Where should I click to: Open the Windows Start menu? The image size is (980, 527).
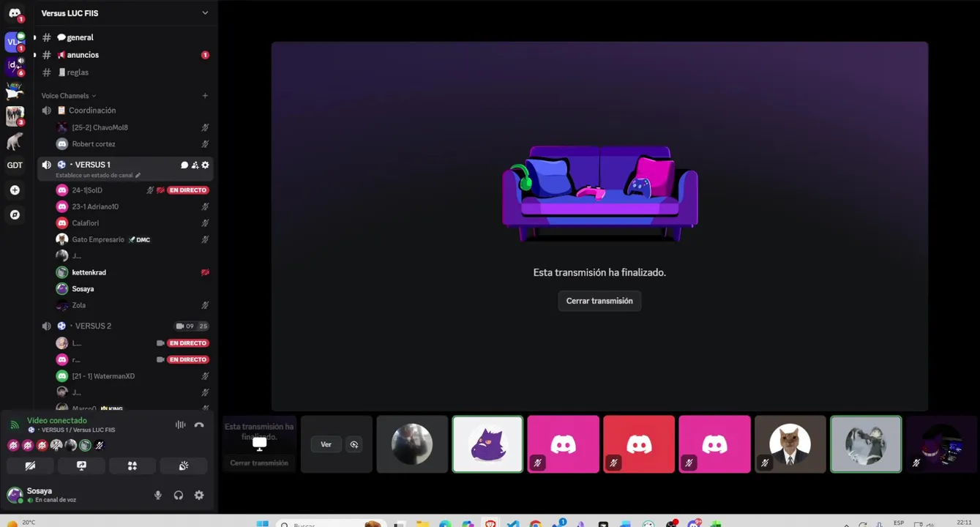263,523
